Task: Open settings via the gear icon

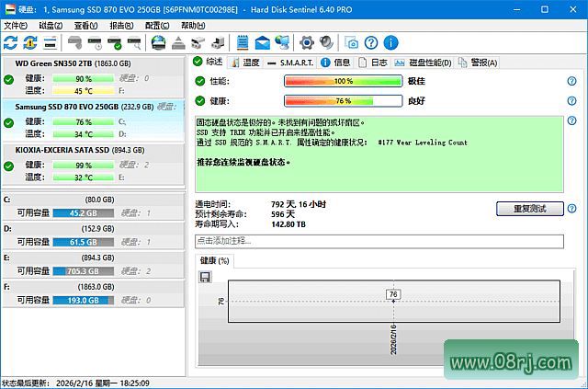Action: point(308,43)
